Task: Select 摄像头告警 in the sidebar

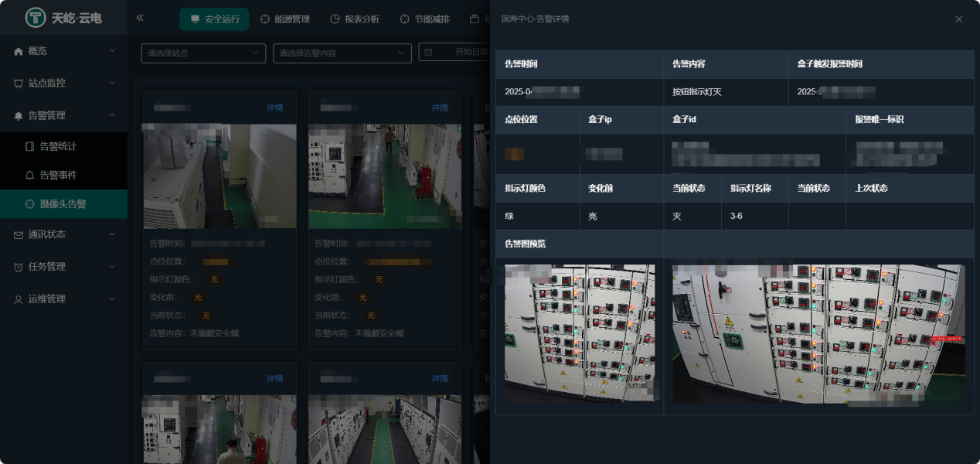Action: (63, 204)
